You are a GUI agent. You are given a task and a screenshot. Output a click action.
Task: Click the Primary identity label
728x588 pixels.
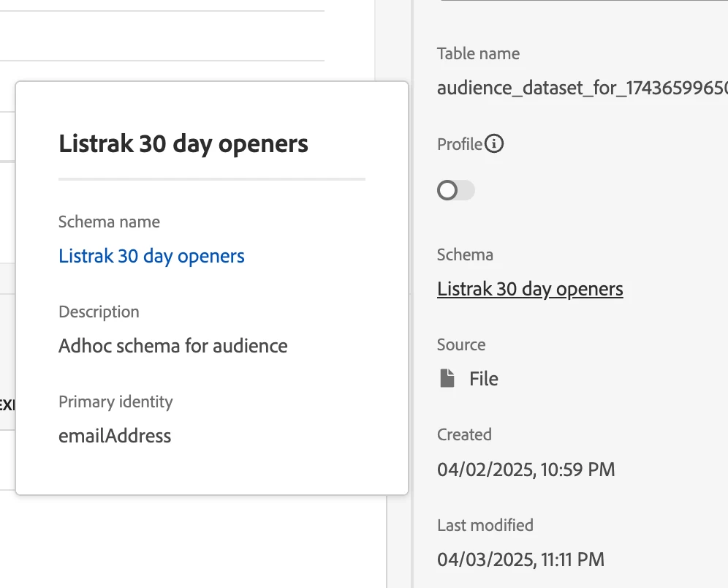[115, 402]
